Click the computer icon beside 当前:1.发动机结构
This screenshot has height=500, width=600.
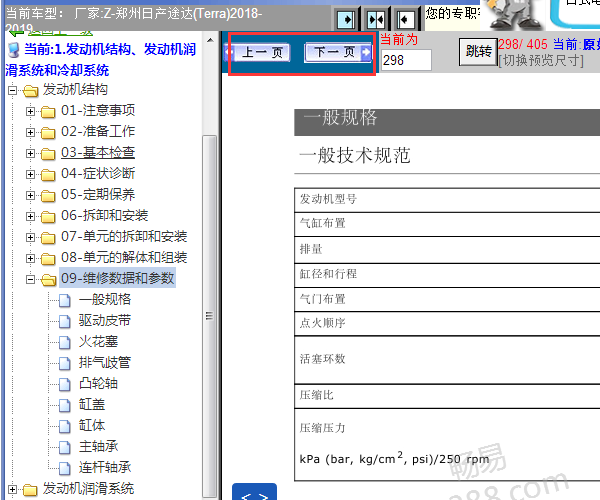(14, 50)
